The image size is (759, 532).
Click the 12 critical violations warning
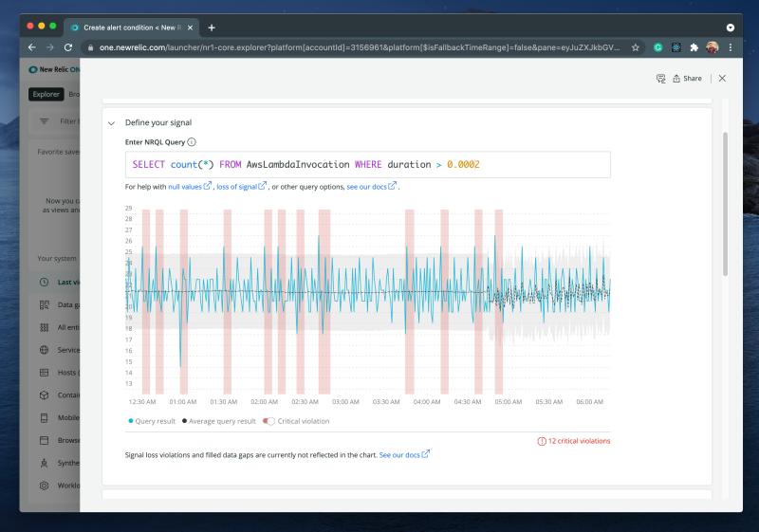pos(574,441)
